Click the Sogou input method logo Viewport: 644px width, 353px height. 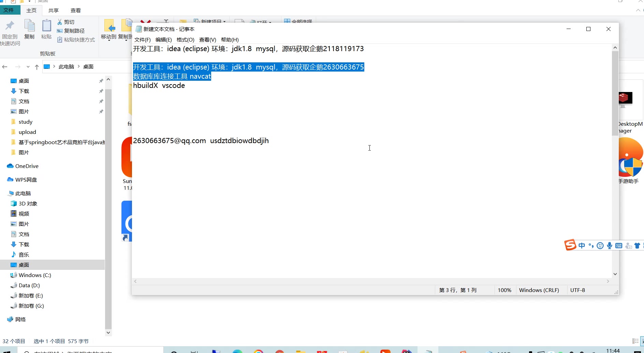coord(570,245)
